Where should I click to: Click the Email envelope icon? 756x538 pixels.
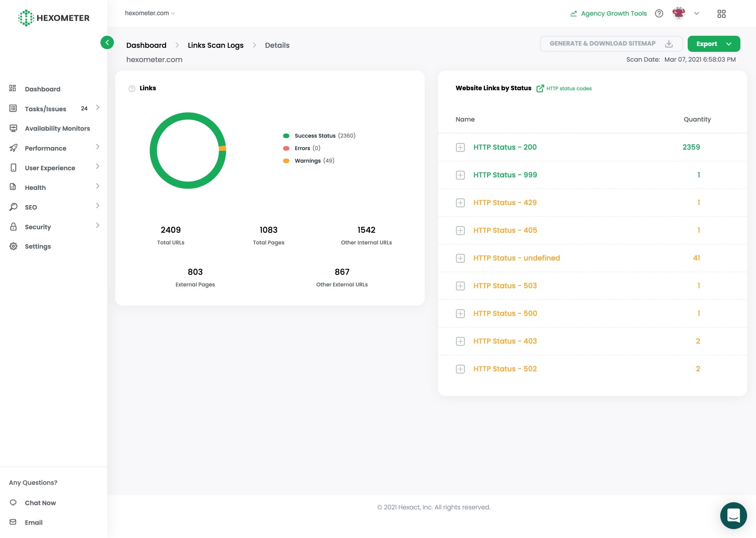pos(13,522)
